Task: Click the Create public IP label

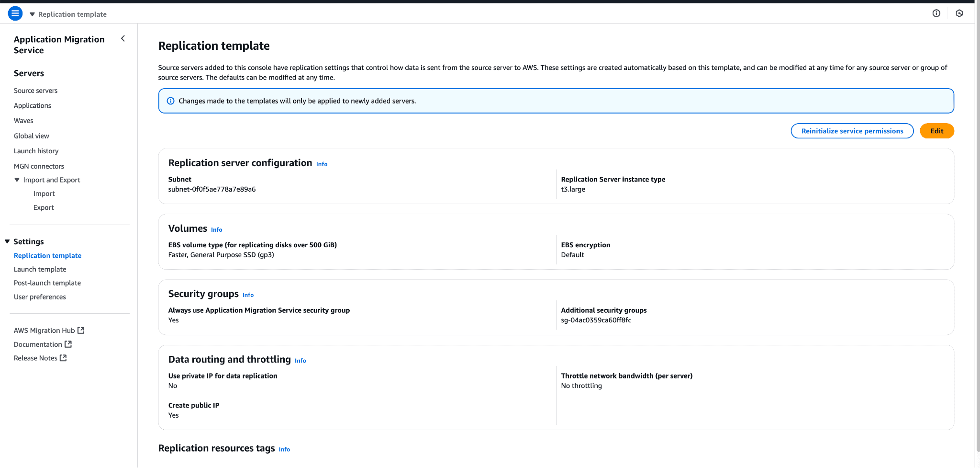Action: tap(194, 405)
